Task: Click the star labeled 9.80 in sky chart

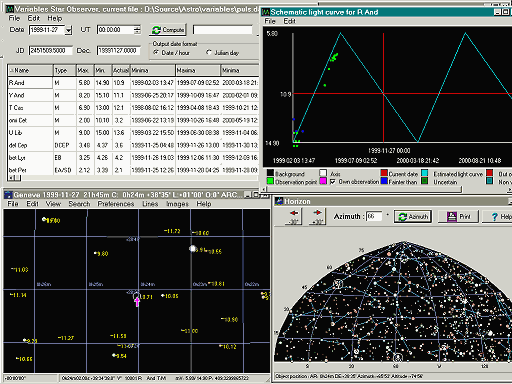Action: point(96,253)
